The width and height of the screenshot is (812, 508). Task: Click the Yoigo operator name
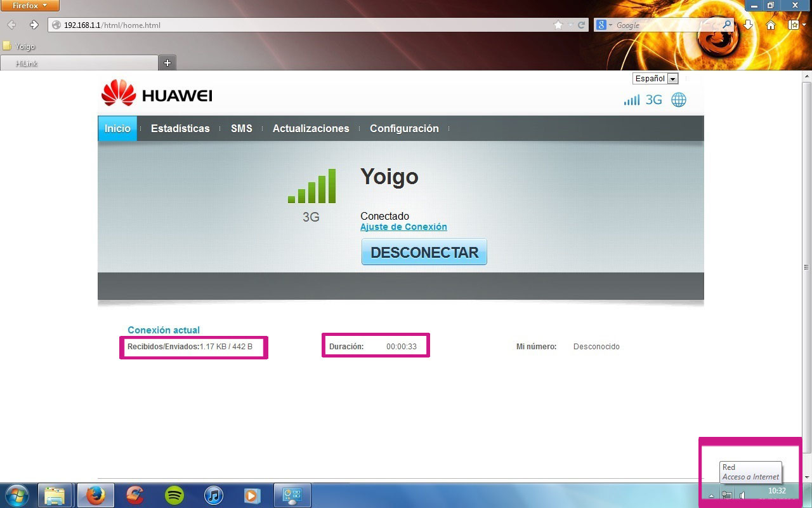coord(390,177)
